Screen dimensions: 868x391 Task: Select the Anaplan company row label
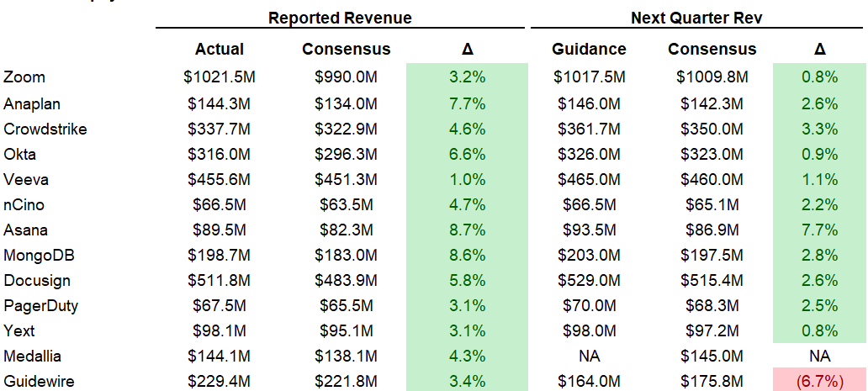coord(32,103)
